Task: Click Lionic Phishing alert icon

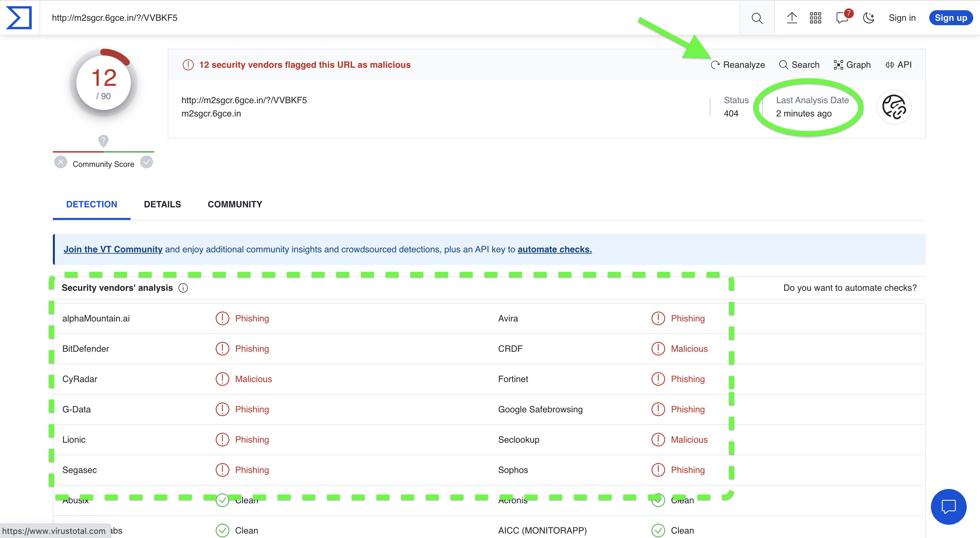Action: click(222, 440)
